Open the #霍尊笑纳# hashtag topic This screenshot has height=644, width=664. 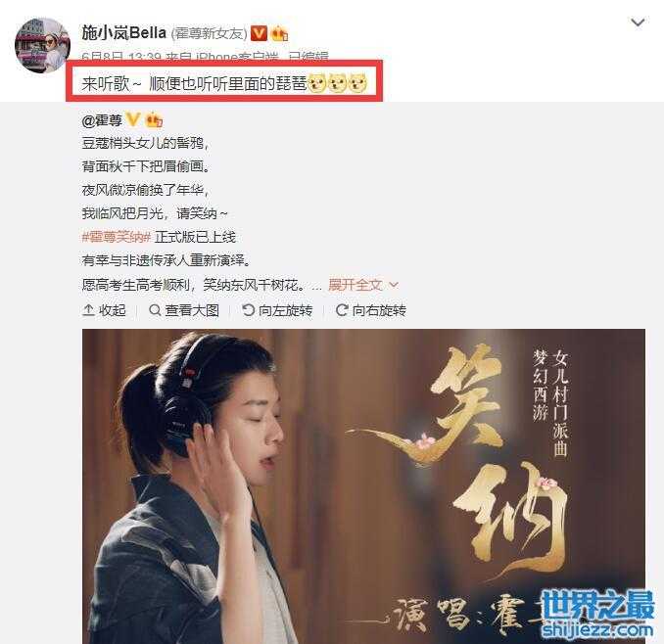pos(117,237)
